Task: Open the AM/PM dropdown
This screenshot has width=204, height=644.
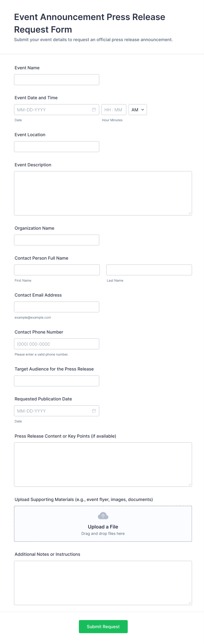Action: coord(137,110)
